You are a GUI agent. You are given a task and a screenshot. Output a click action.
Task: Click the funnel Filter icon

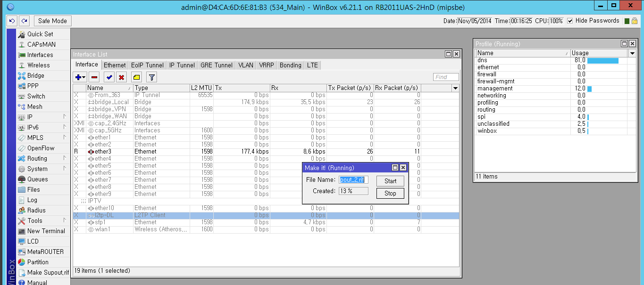pos(151,77)
